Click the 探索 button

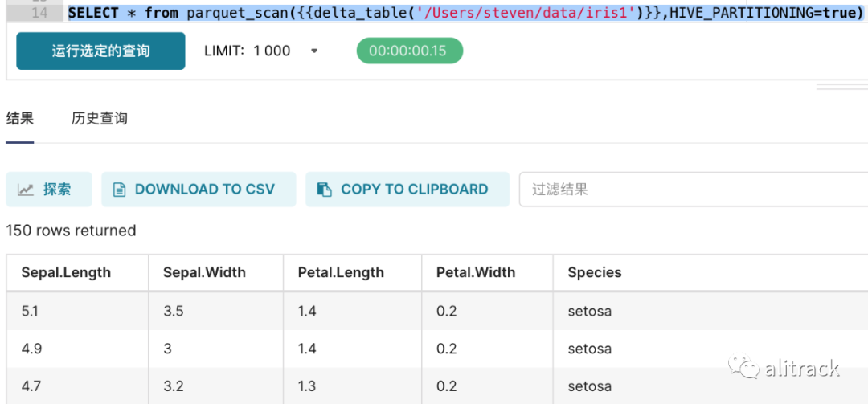point(49,190)
